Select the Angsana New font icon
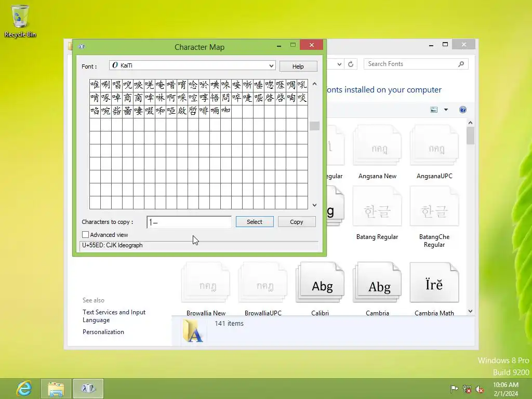 coord(377,146)
